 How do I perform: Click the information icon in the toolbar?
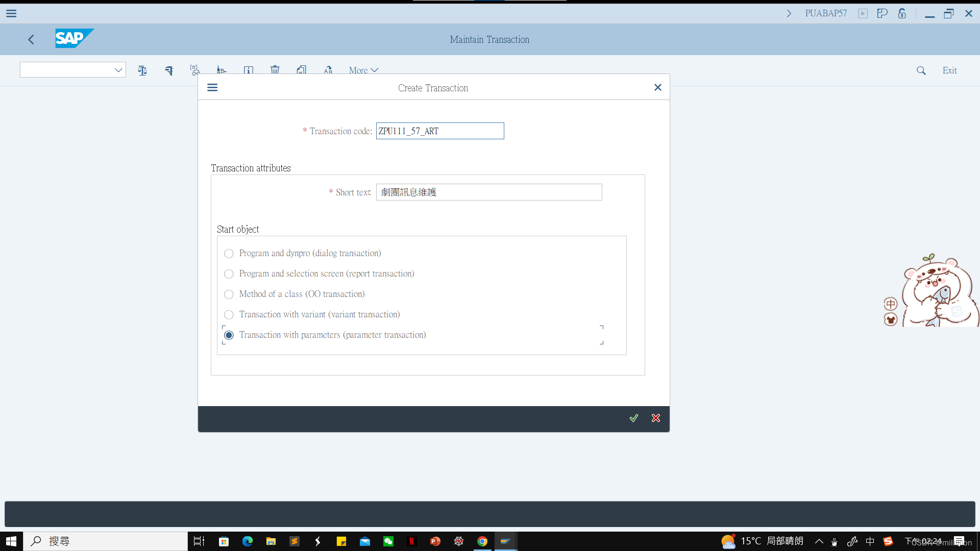(x=249, y=70)
